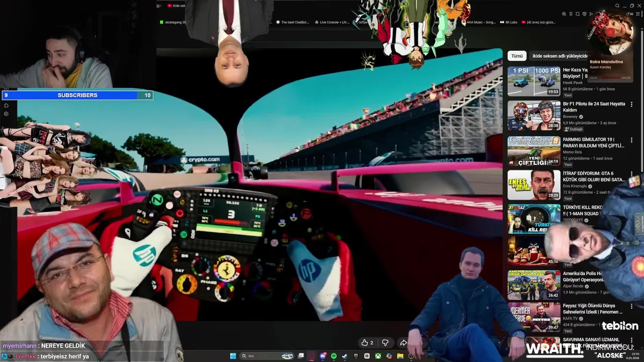The width and height of the screenshot is (644, 362).
Task: Open the more options menu for the F1 Pilotu video
Action: [631, 105]
